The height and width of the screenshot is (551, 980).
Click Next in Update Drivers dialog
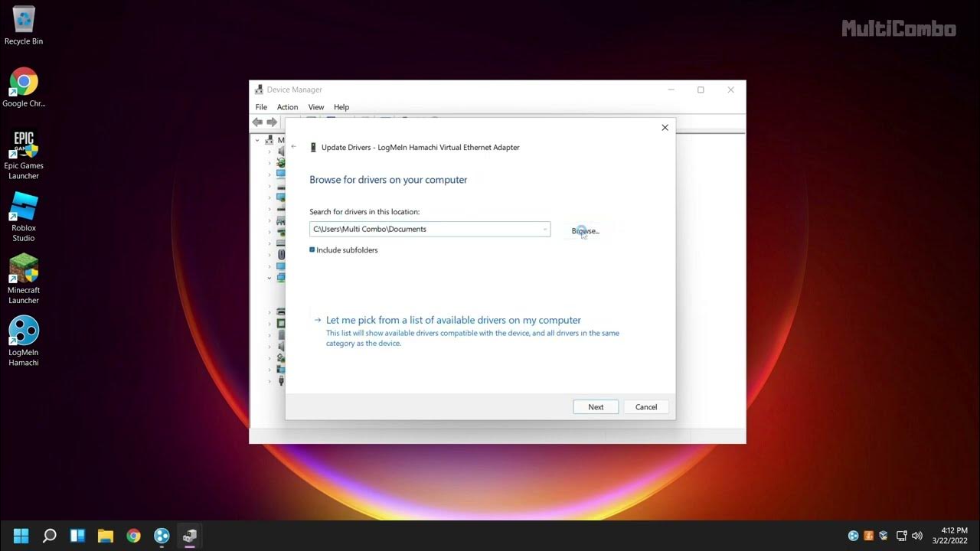click(x=596, y=407)
